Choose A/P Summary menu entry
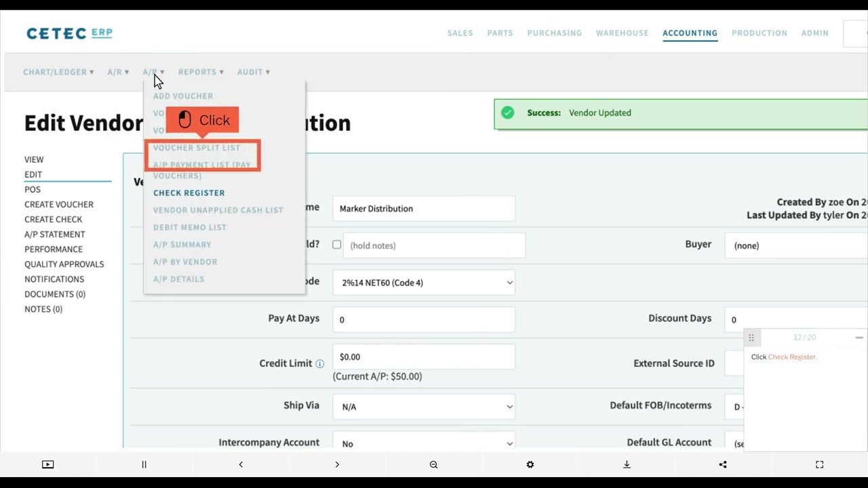 pos(182,245)
